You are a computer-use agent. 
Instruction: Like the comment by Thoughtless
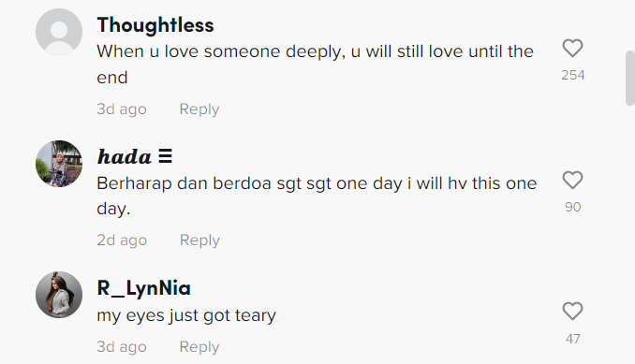[x=572, y=48]
